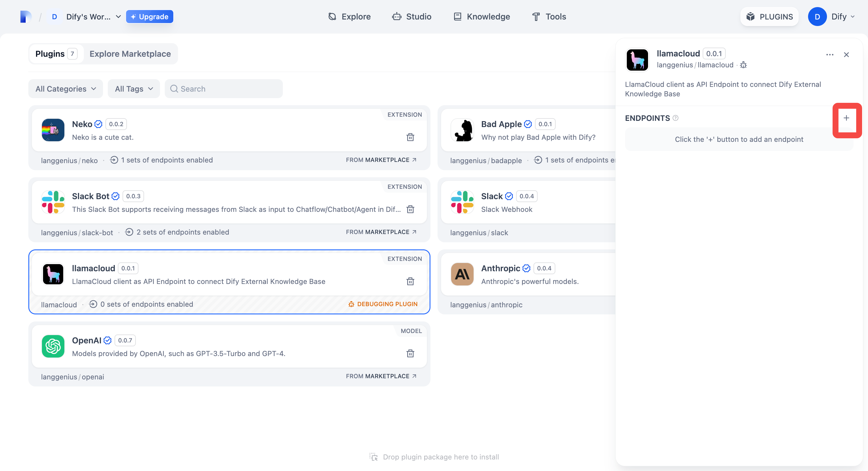The height and width of the screenshot is (471, 868).
Task: Open Slack Bot's FROM MARKETPLACE link
Action: 381,232
